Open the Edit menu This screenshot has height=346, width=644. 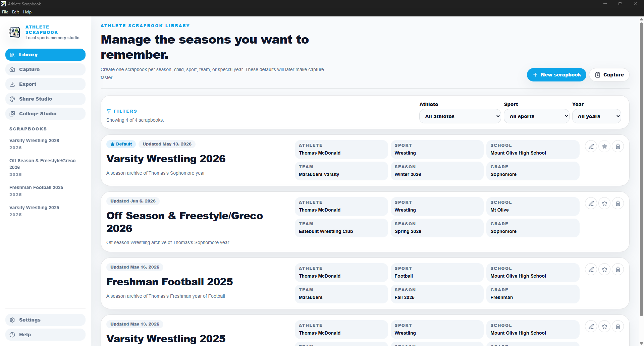point(15,12)
